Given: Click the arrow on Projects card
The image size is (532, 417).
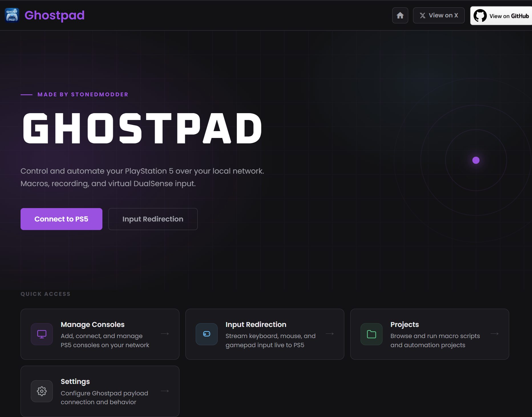Looking at the screenshot, I should [495, 334].
